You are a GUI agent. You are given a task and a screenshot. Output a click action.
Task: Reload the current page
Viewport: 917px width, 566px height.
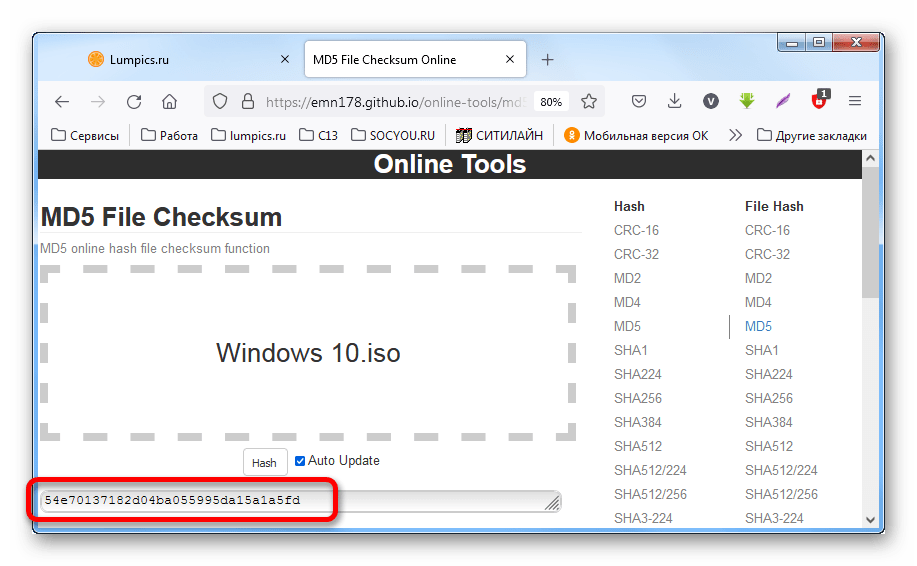[x=133, y=101]
